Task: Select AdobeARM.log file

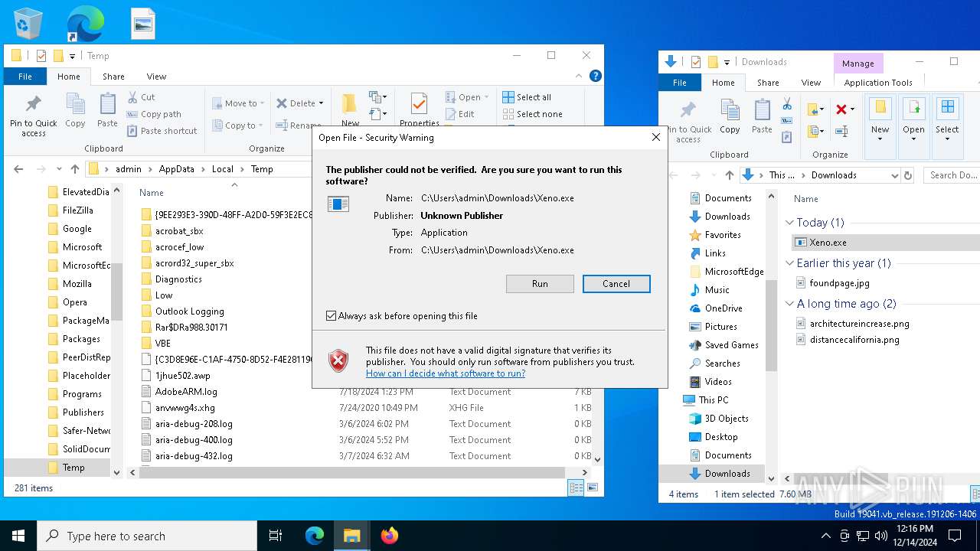Action: click(186, 392)
